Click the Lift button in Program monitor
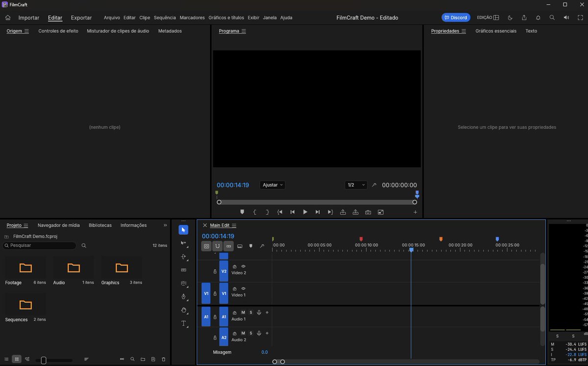 pyautogui.click(x=343, y=212)
